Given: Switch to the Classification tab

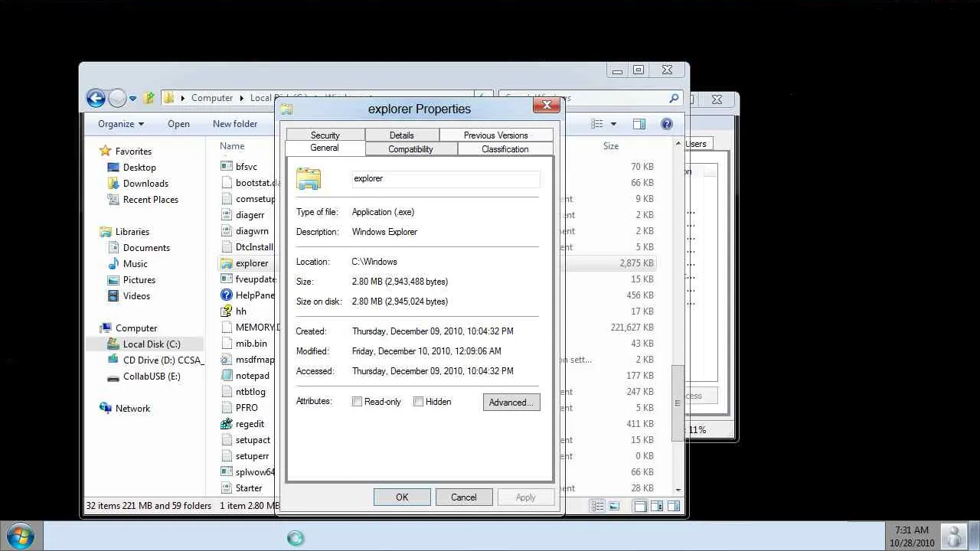Looking at the screenshot, I should pyautogui.click(x=505, y=149).
